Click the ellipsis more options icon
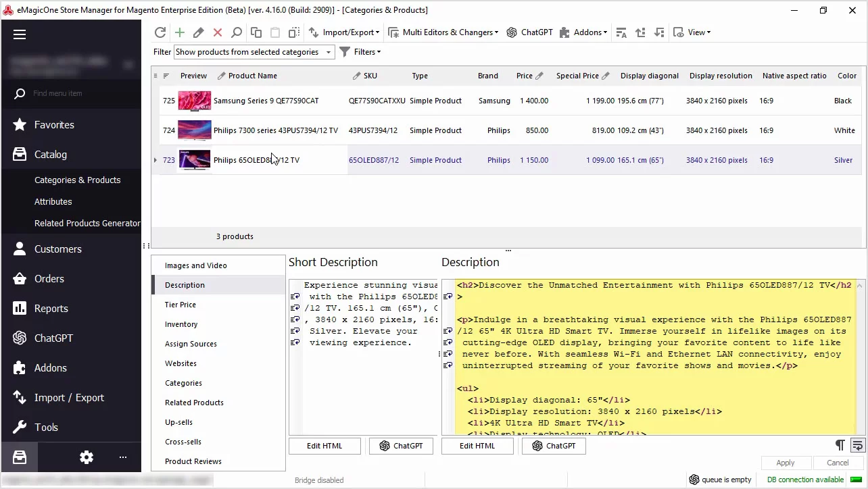Screen dimensions: 868x489 (x=123, y=457)
